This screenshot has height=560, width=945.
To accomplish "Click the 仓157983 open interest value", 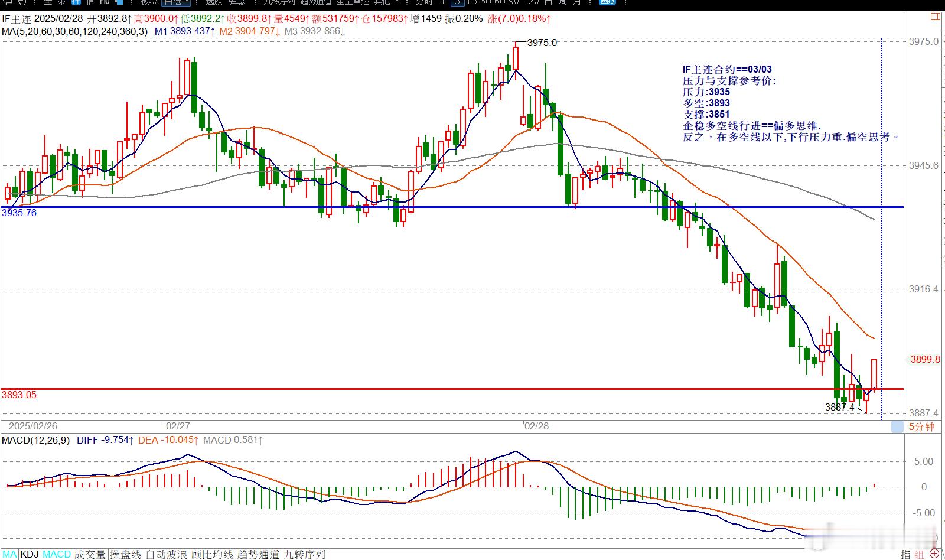I will pos(386,19).
